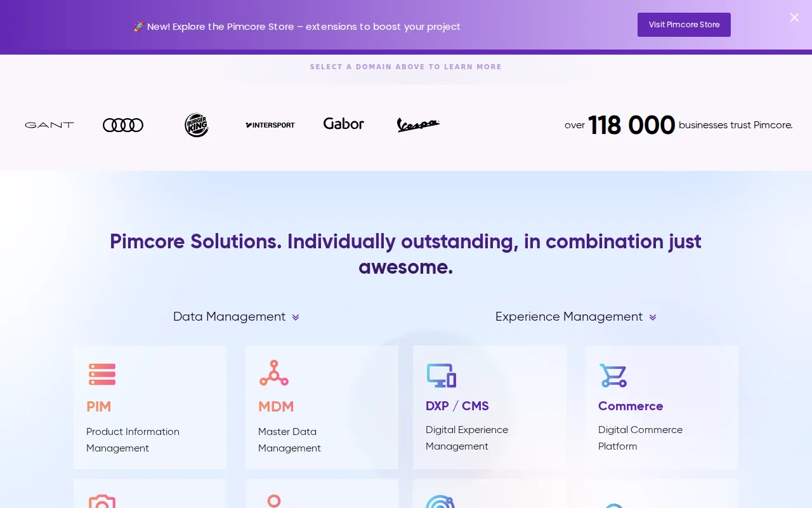Select the Experience Management heading
Viewport: 812px width, 508px height.
(569, 316)
